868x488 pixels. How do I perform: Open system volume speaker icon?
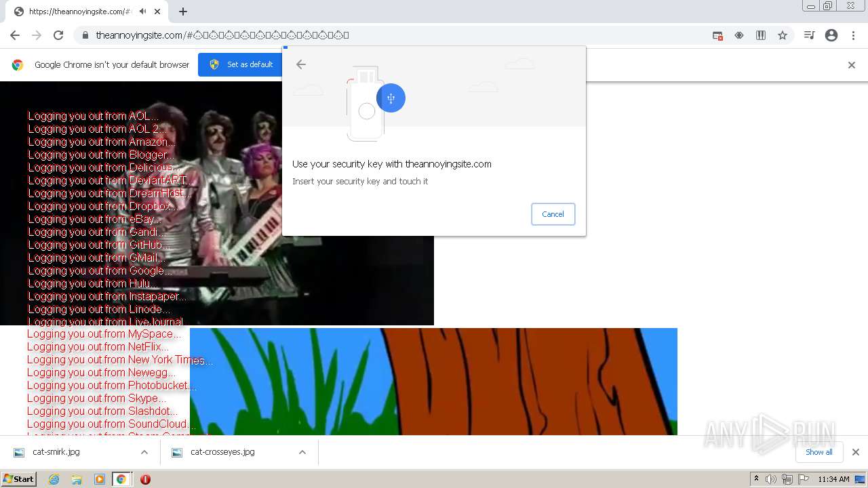coord(771,479)
